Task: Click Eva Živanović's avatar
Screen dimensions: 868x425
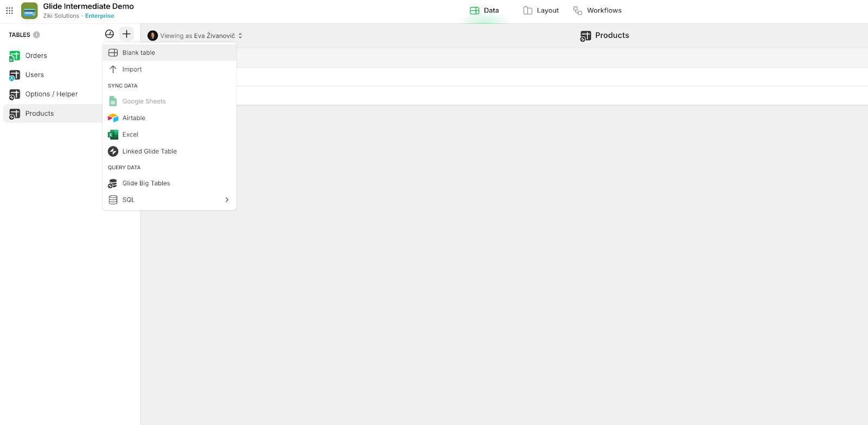Action: [152, 36]
